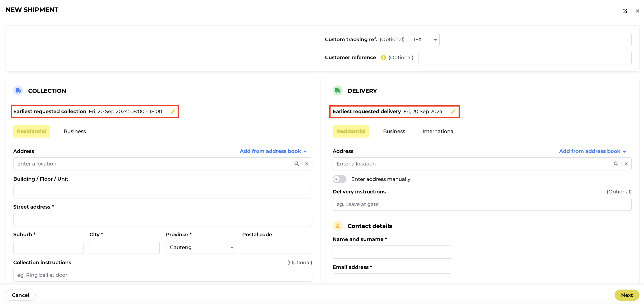The width and height of the screenshot is (644, 304).
Task: Focus the Email address field
Action: (392, 278)
